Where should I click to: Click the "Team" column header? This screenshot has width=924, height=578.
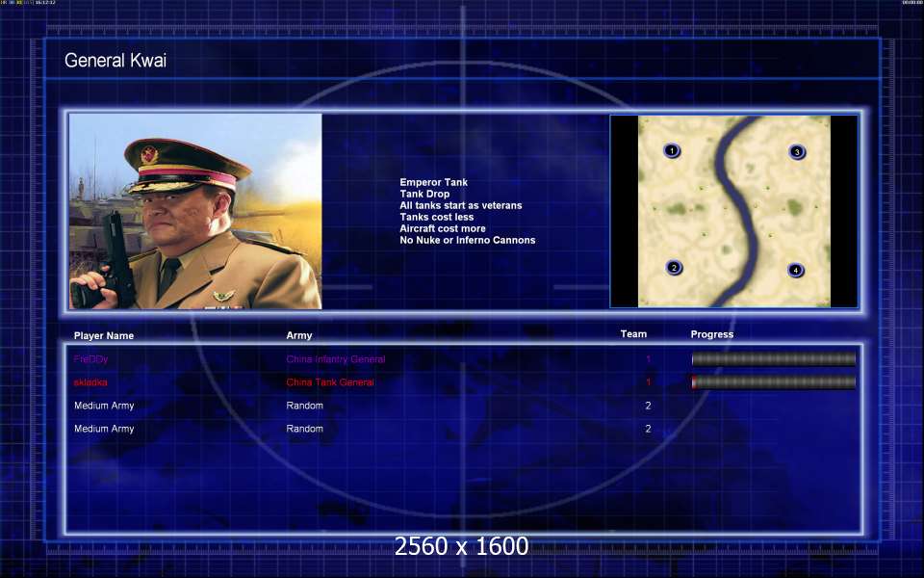(633, 334)
